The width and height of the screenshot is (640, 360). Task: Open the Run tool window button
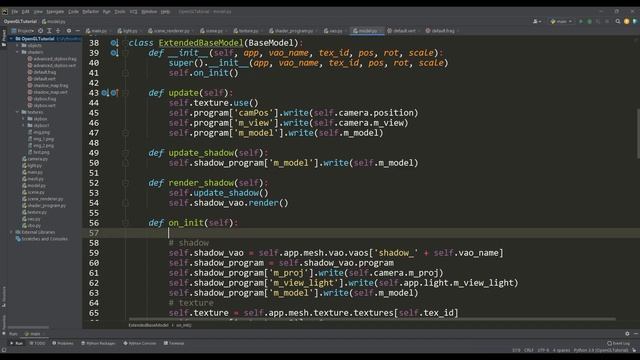pyautogui.click(x=17, y=343)
